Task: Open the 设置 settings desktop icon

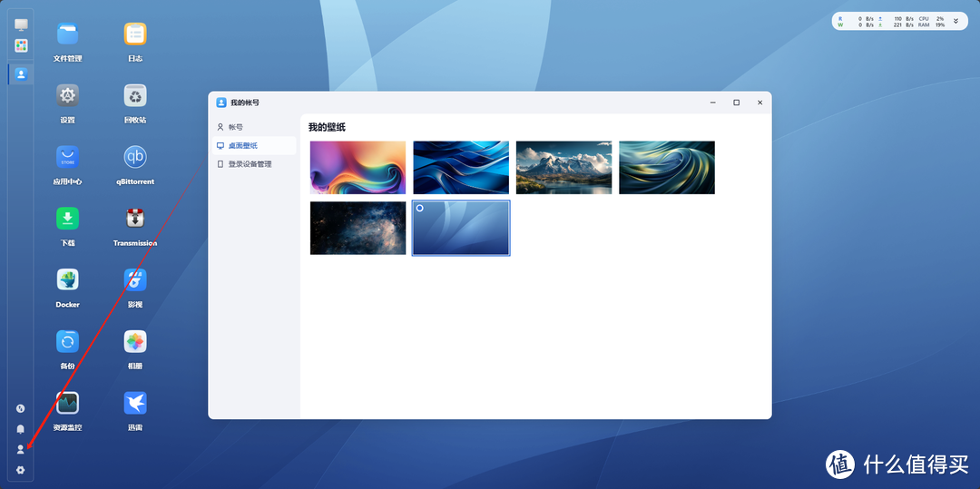Action: tap(67, 95)
